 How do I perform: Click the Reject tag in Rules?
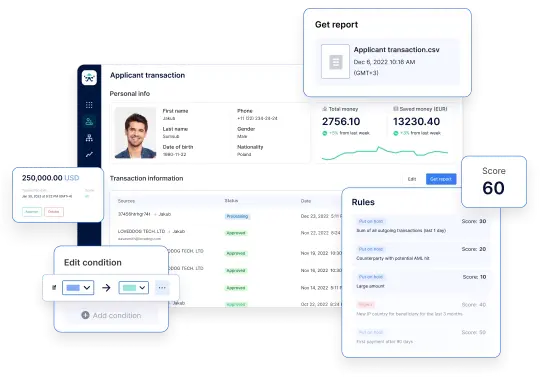point(365,305)
